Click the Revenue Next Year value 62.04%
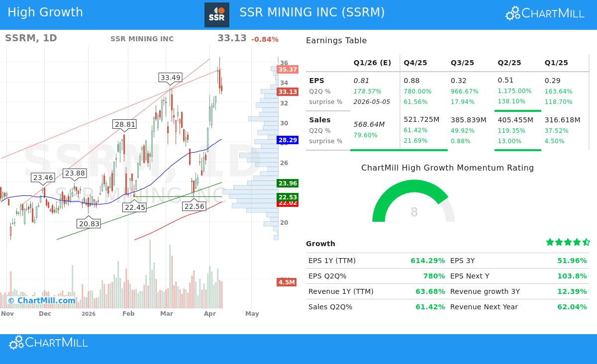The image size is (597, 364). [572, 307]
